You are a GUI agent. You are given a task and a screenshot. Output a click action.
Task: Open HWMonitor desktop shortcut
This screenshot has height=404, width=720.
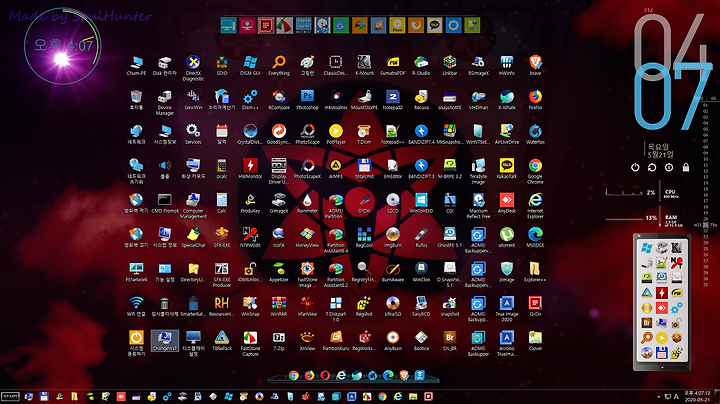click(x=250, y=168)
